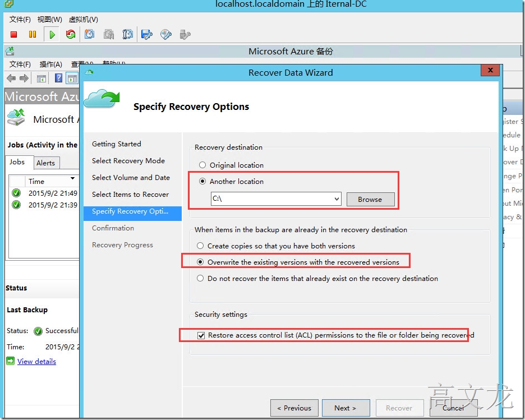
Task: Choose Overwrite the existing versions option
Action: pos(200,262)
